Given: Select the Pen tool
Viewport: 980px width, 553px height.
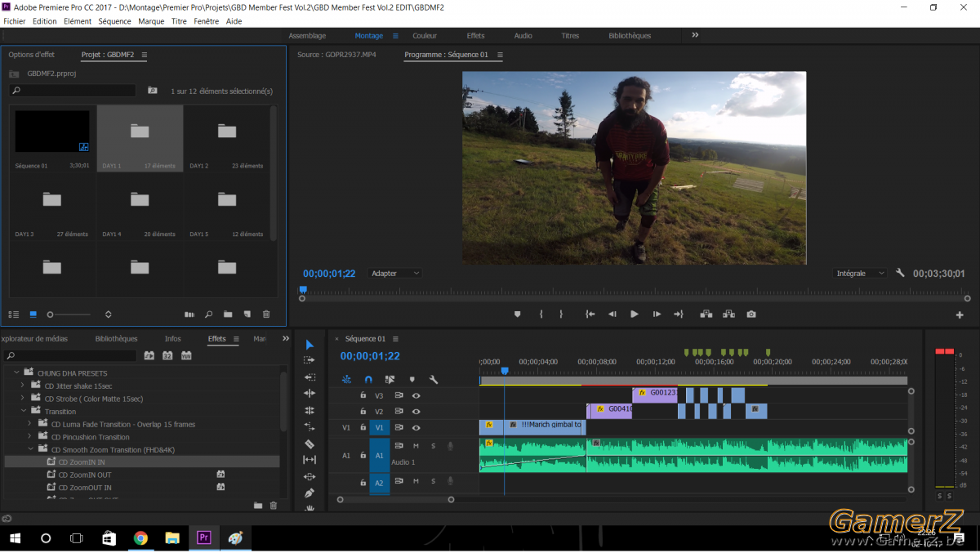Looking at the screenshot, I should [309, 493].
